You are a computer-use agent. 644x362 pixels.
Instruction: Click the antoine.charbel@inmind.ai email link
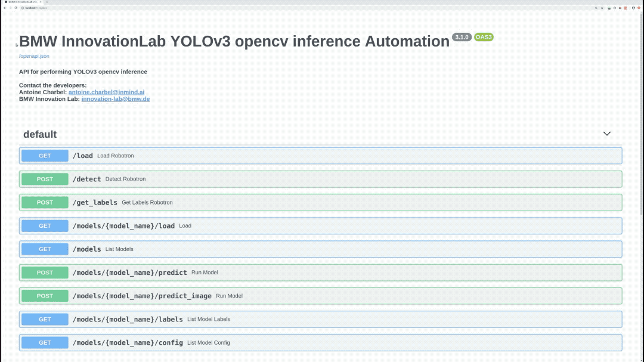(106, 92)
